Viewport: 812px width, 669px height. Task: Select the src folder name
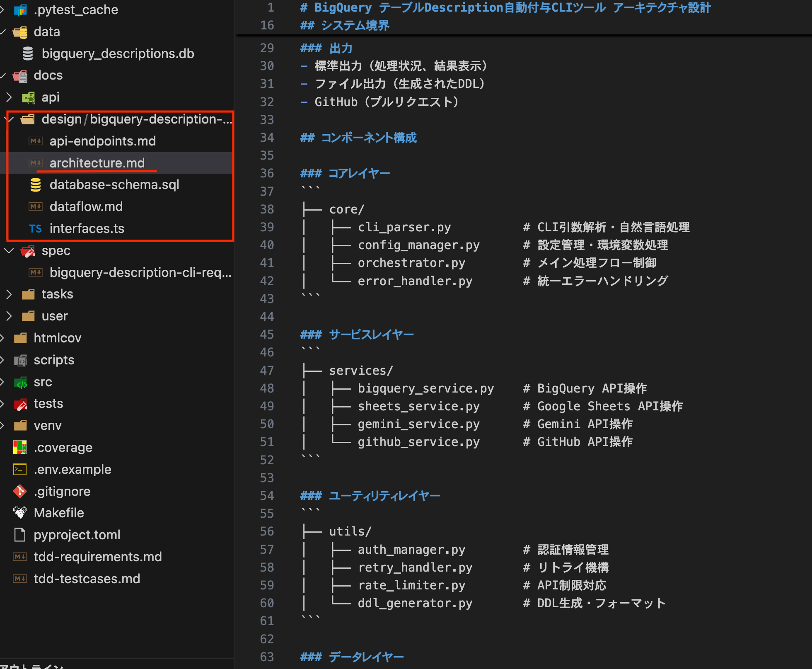tap(43, 382)
